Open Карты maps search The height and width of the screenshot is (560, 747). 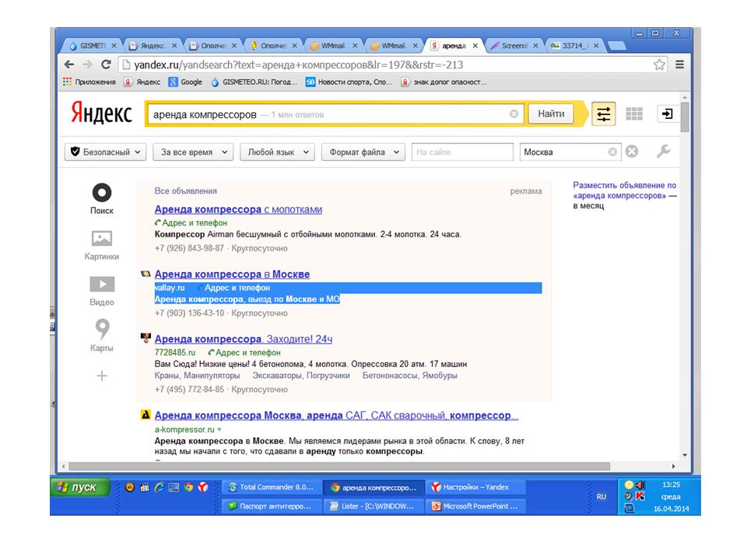(102, 335)
